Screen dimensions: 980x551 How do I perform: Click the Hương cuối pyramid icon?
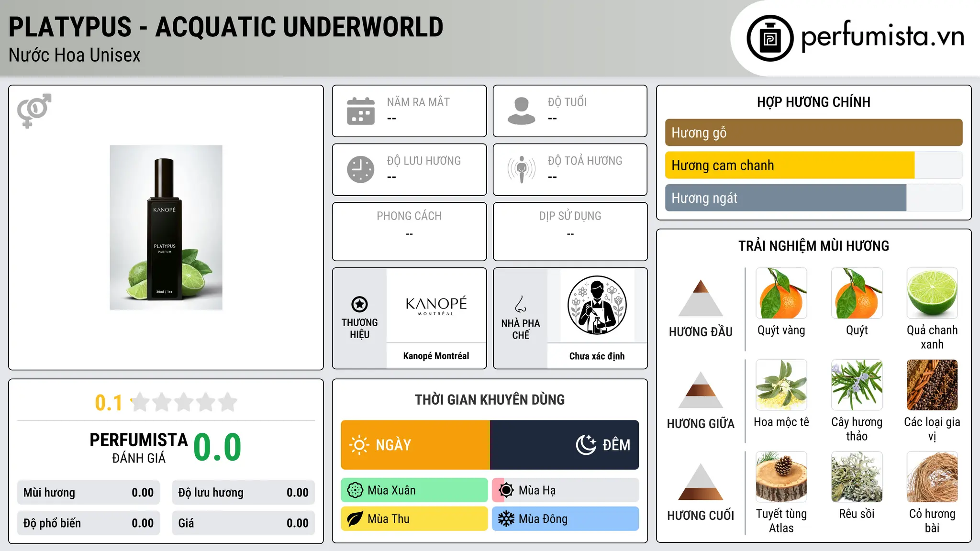(x=701, y=482)
